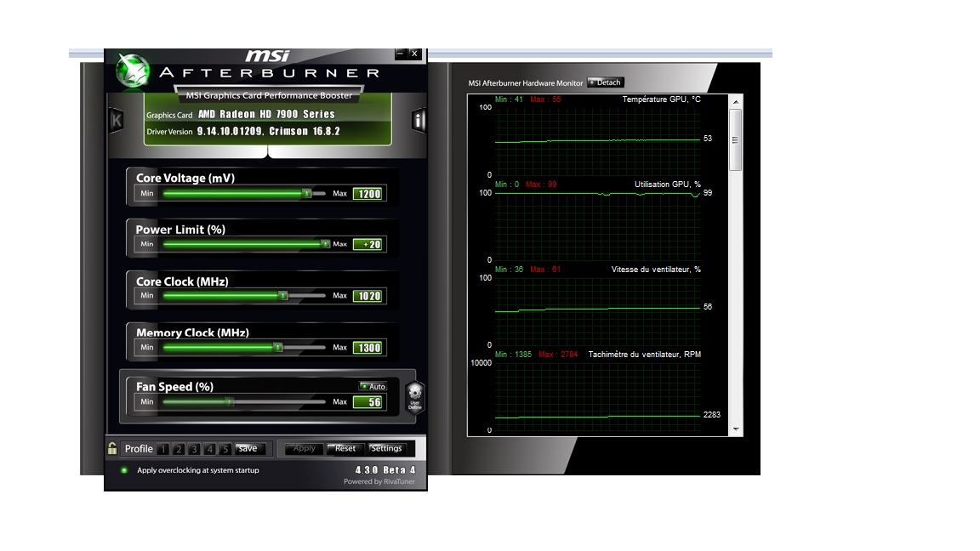This screenshot has width=980, height=551.
Task: Click the Memory Clock slider handle
Action: pyautogui.click(x=278, y=347)
